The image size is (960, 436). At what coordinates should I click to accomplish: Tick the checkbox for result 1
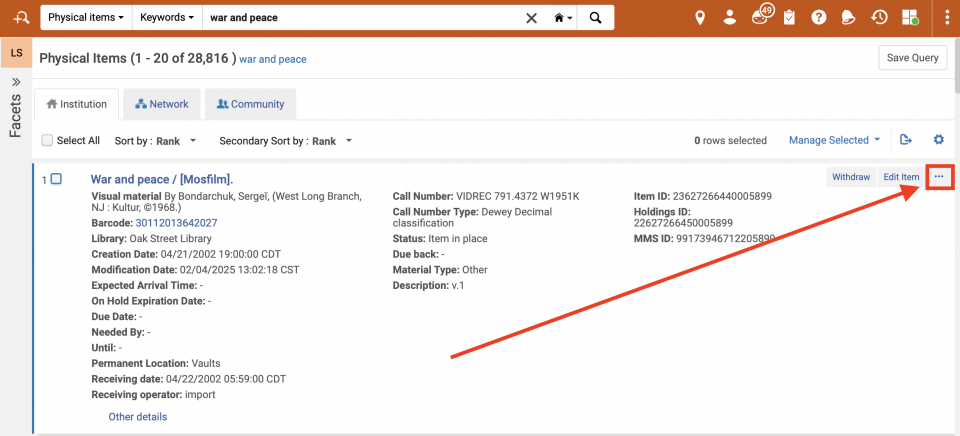pyautogui.click(x=56, y=179)
